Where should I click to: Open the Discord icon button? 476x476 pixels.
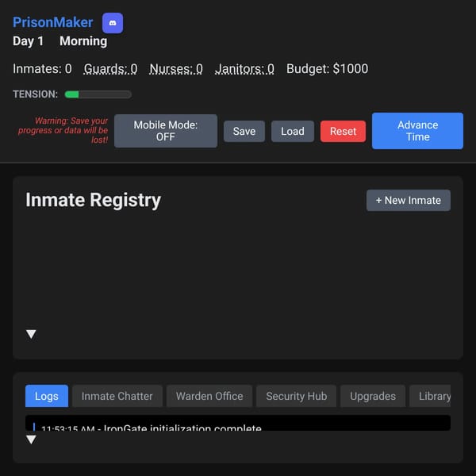113,23
